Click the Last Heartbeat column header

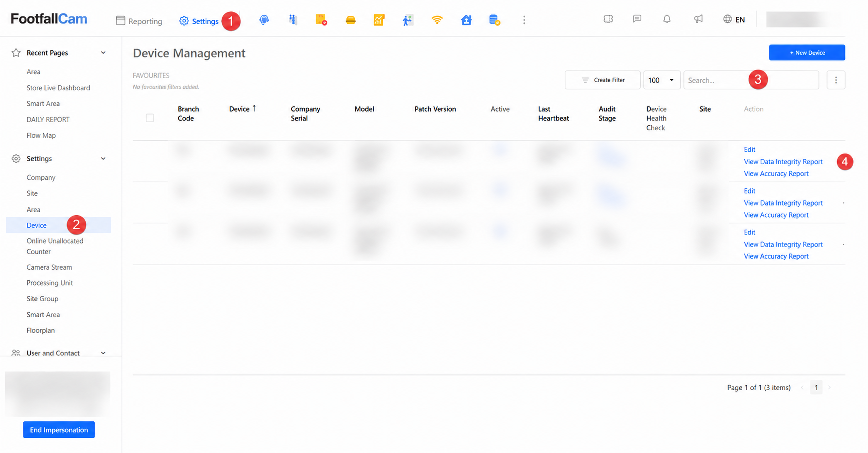[x=553, y=113]
